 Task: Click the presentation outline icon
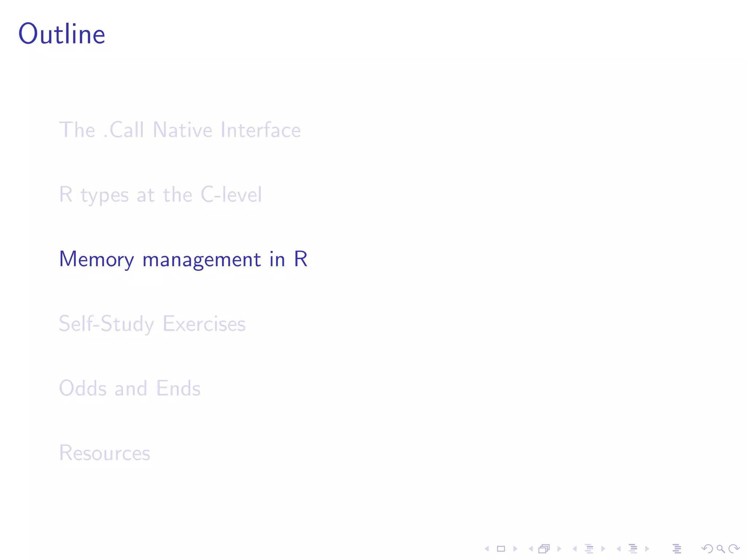(677, 549)
